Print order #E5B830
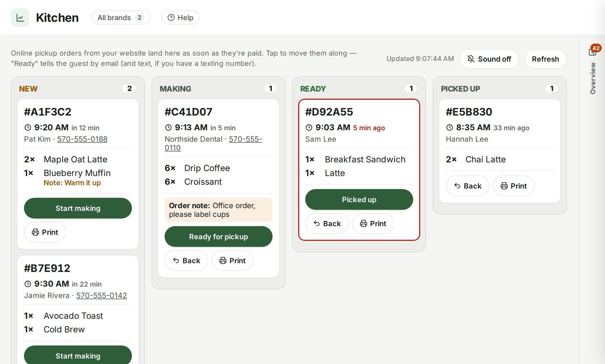The image size is (605, 364). pyautogui.click(x=513, y=186)
